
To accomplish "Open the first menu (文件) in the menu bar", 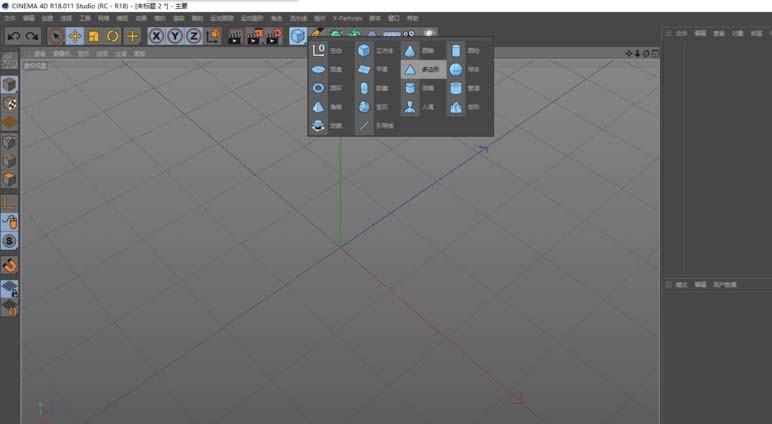I will [x=9, y=18].
